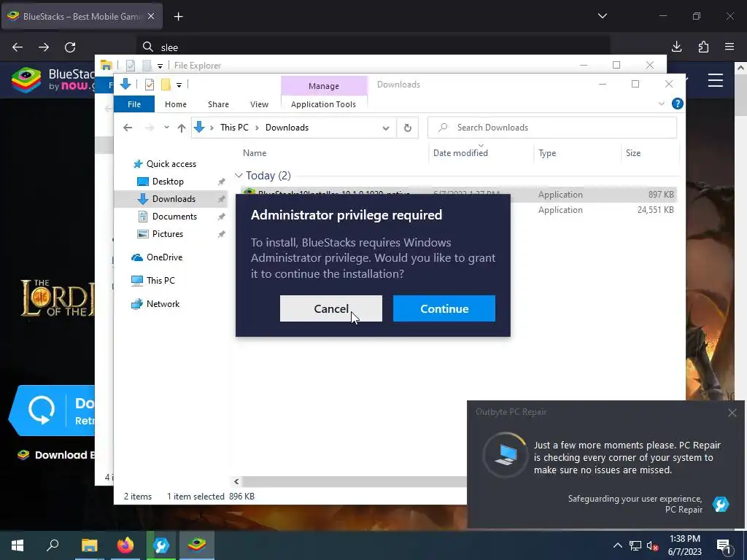Screen dimensions: 747x560
Task: Click browser forward arrow
Action: pos(44,47)
